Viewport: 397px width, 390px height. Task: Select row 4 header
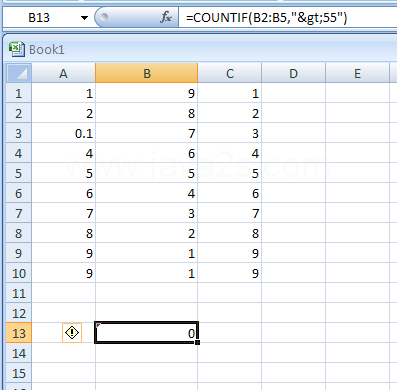coord(19,153)
